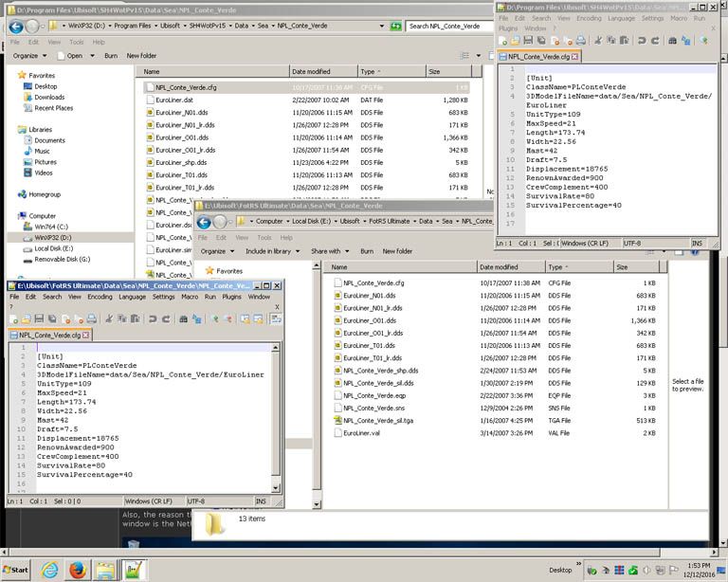
Task: Click Cut scissors icon in lower-left Notepad++ toolbar
Action: click(109, 318)
